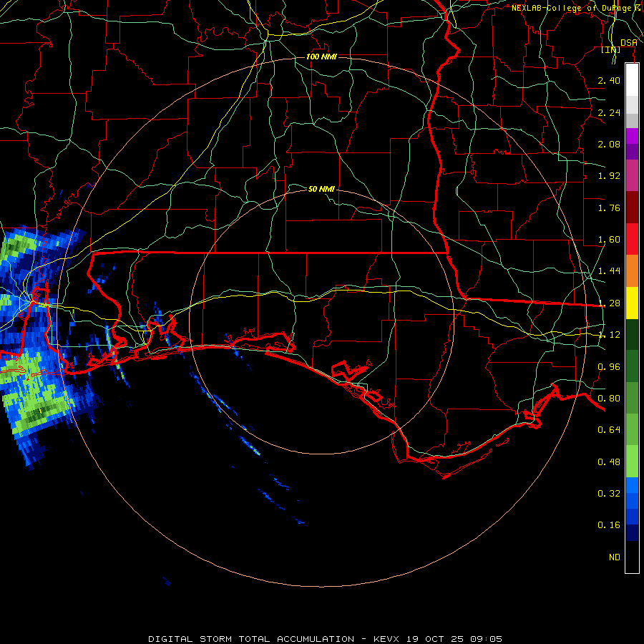Click the '[IN]' units label

click(611, 49)
